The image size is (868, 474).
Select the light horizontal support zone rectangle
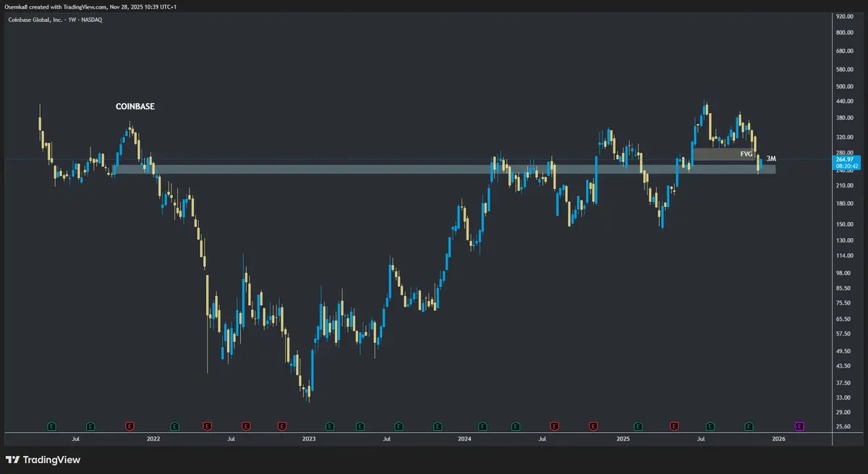(444, 169)
